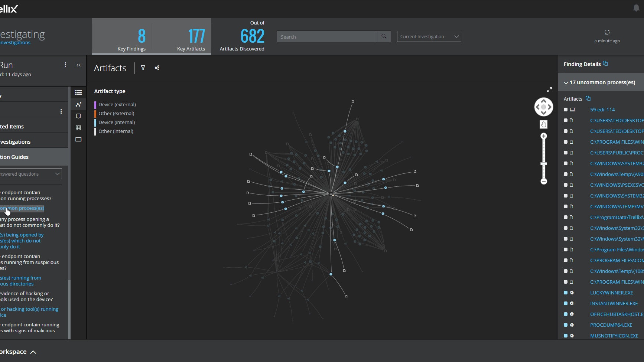Enable the hand pan tool
Viewport: 644px width, 362px height.
coord(543,124)
